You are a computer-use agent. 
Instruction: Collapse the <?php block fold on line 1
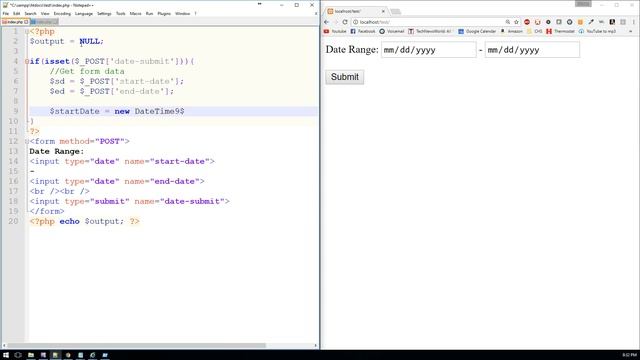(x=27, y=31)
